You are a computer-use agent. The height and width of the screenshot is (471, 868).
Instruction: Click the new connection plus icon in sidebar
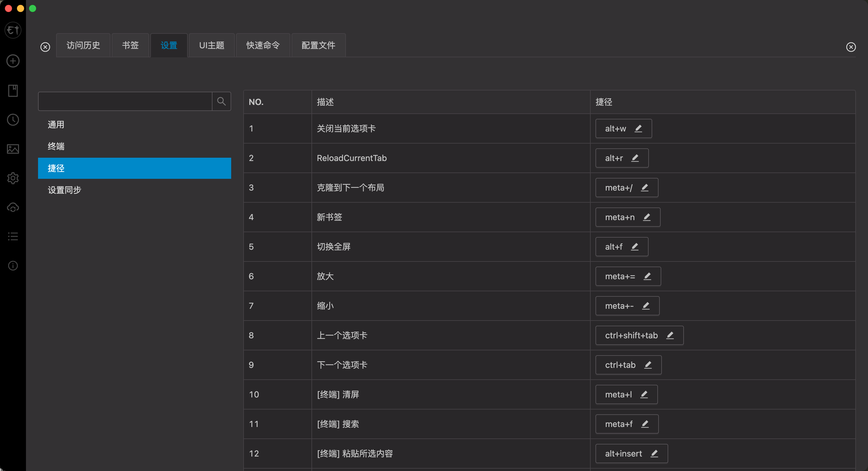(13, 61)
